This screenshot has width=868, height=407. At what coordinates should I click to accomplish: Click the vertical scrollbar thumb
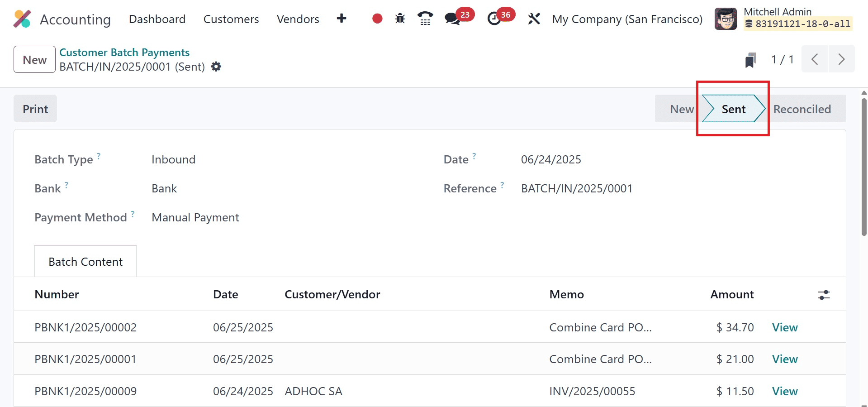tap(864, 167)
